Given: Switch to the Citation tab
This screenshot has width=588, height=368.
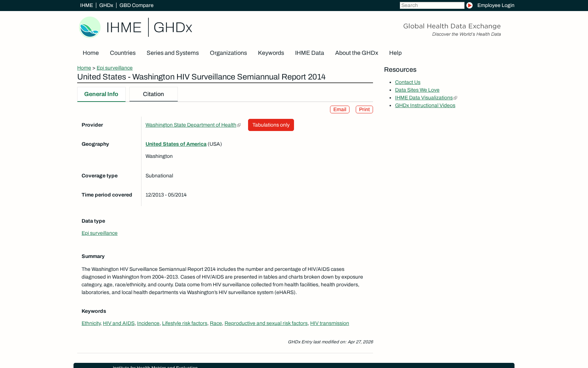Looking at the screenshot, I should pyautogui.click(x=154, y=94).
